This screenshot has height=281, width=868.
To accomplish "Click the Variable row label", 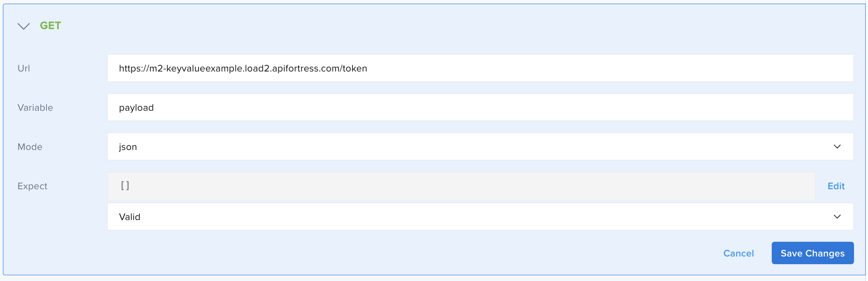I will 35,107.
